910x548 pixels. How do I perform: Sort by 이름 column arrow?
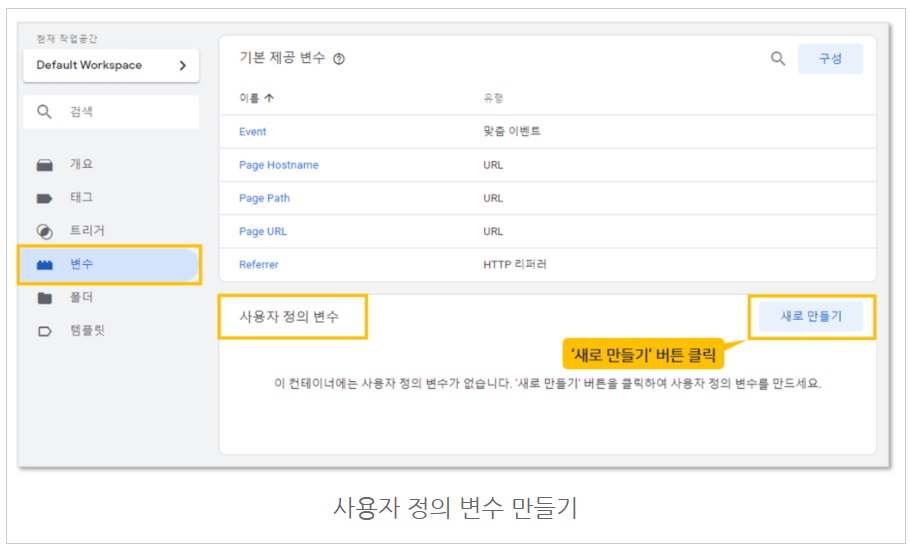[269, 98]
